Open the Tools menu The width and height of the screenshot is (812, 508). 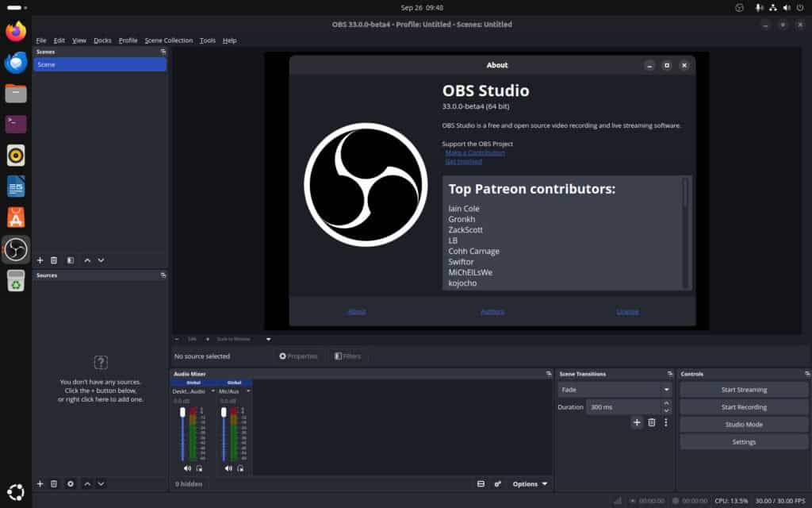(x=208, y=40)
